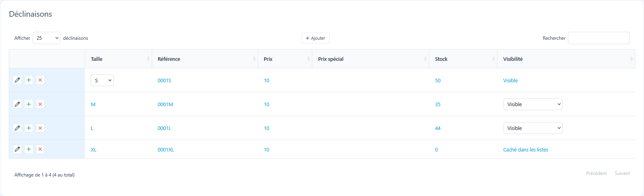Open the size S Taille dropdown

click(102, 80)
